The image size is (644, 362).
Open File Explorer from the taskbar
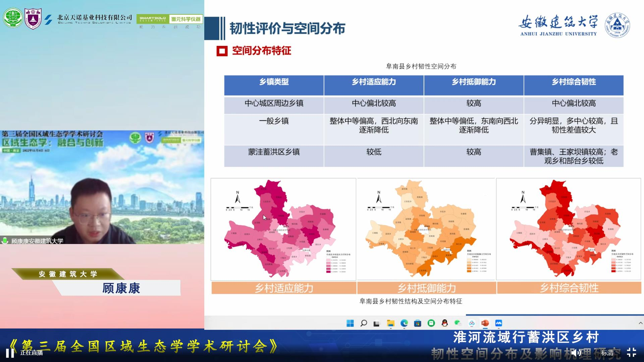[390, 323]
